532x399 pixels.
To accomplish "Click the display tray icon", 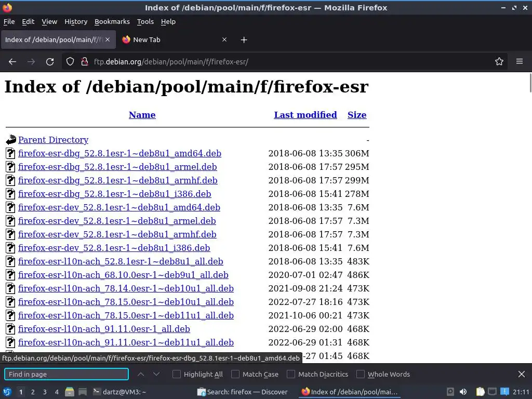I will click(x=493, y=392).
